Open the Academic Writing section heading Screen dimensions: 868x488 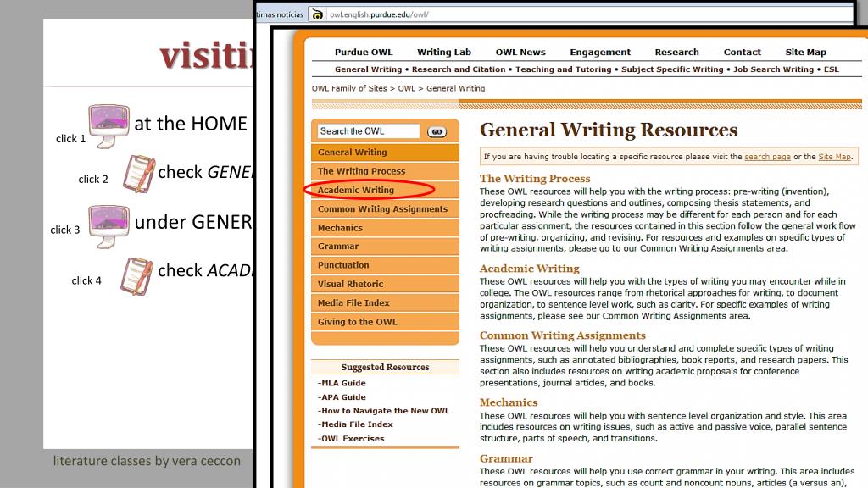[x=529, y=269]
